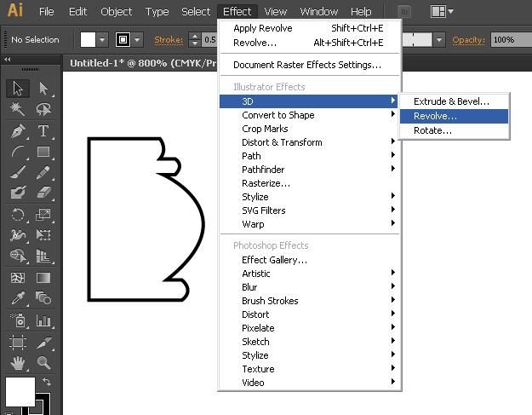Select the Column Graph tool
Screen dimensions: 532x415
(x=43, y=320)
